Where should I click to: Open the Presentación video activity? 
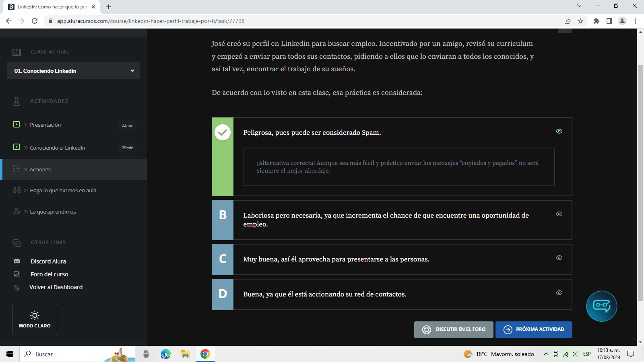point(73,125)
